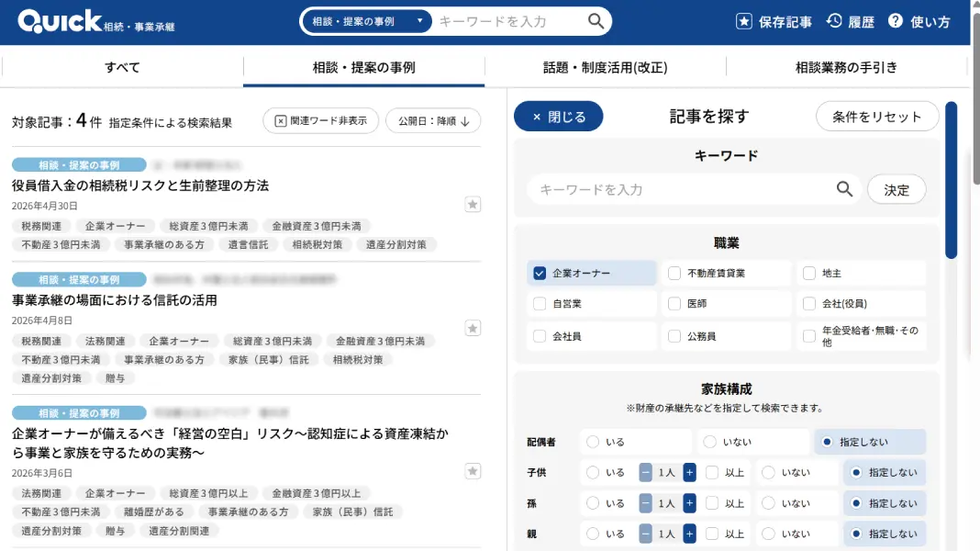Check the 公務員 occupation checkbox
Screen dimensions: 980x551
click(674, 336)
